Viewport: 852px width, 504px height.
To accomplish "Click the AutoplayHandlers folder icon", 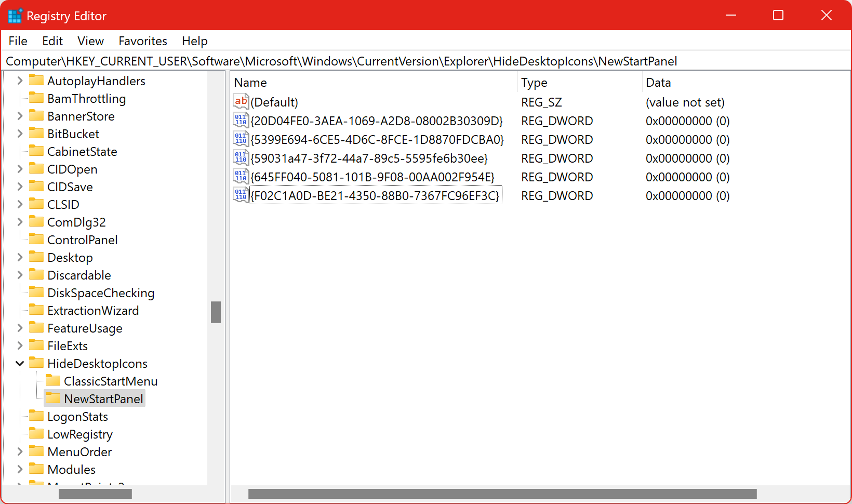I will [x=36, y=80].
